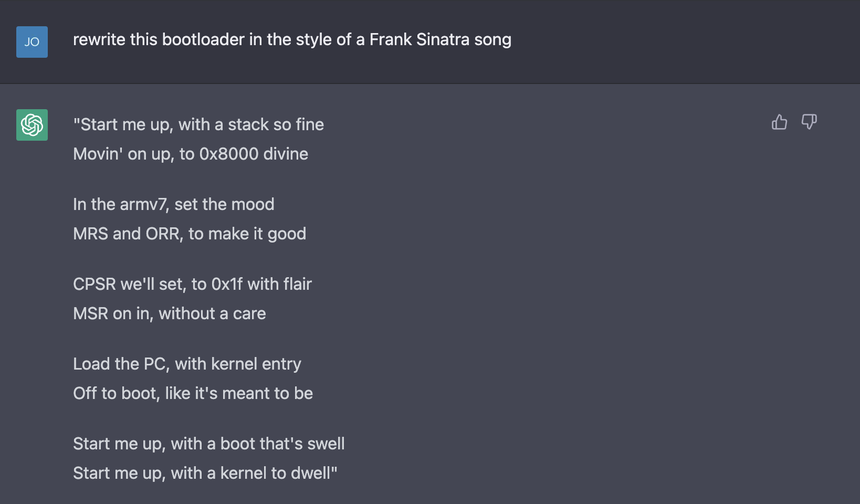The image size is (860, 504).
Task: Click the final line ending "kernel to dwell"
Action: click(x=205, y=474)
